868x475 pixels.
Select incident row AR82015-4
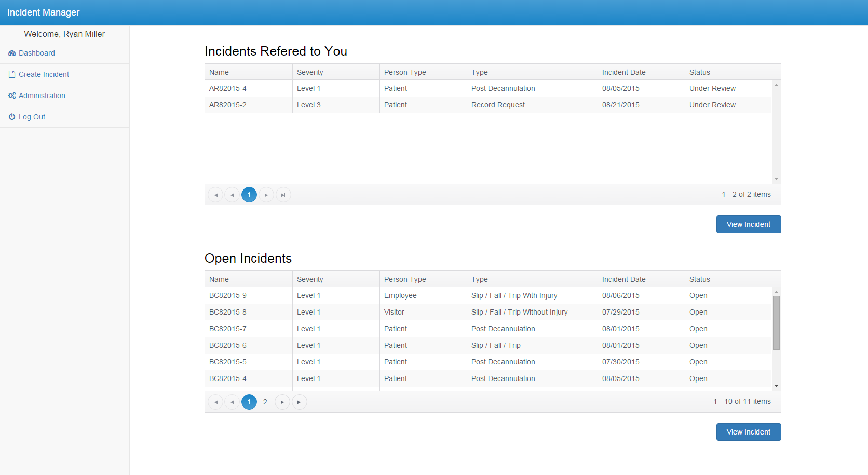tap(489, 88)
